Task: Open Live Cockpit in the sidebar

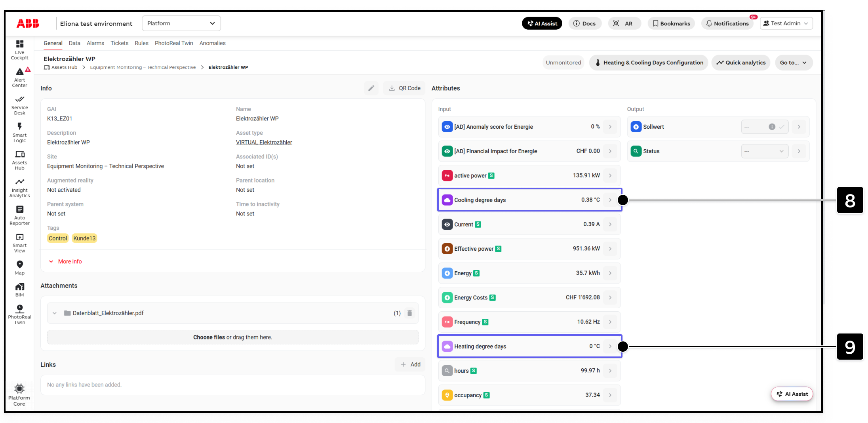Action: [19, 50]
